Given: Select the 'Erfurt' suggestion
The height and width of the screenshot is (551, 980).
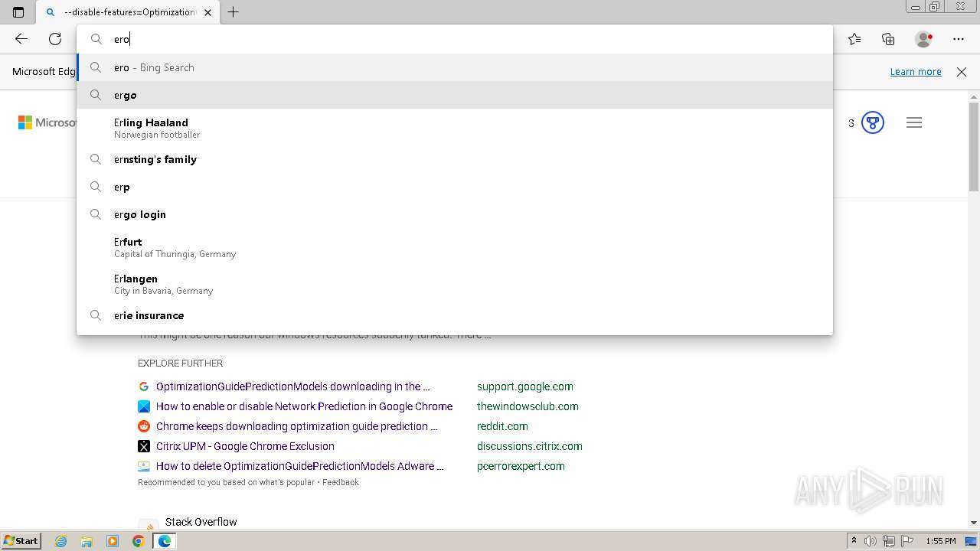Looking at the screenshot, I should 455,247.
